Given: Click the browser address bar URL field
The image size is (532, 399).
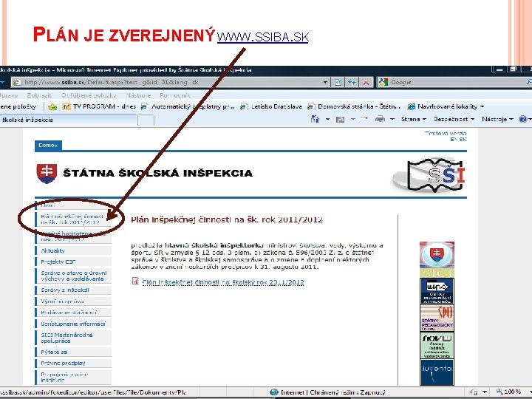Looking at the screenshot, I should pos(170,82).
